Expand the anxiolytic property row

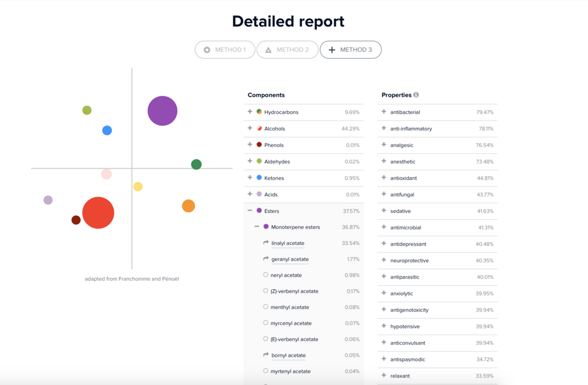click(x=384, y=293)
